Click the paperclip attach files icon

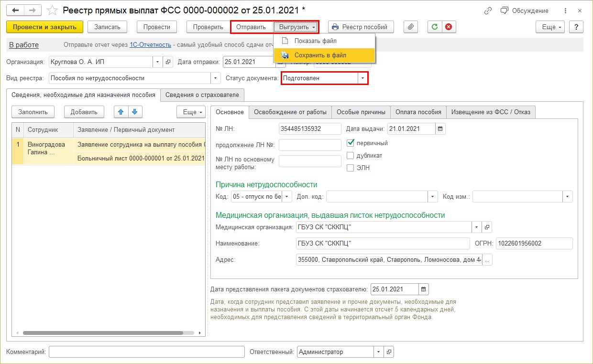(x=410, y=27)
